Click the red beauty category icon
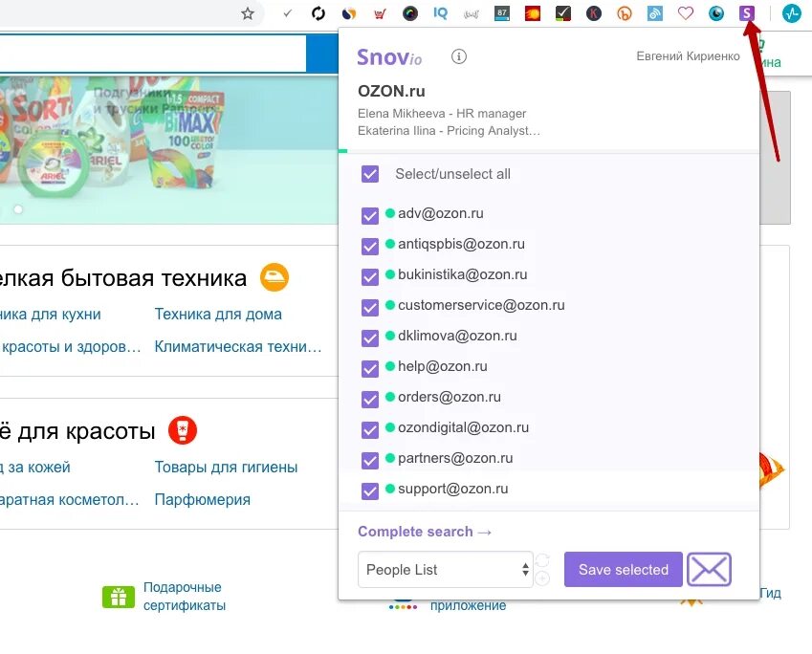Screen dimensions: 812x654 tap(183, 430)
